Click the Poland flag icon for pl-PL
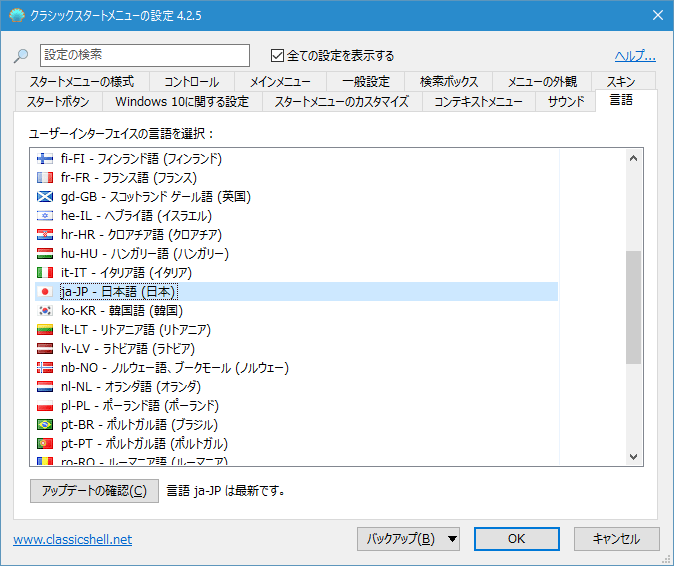The width and height of the screenshot is (674, 566). pyautogui.click(x=45, y=406)
